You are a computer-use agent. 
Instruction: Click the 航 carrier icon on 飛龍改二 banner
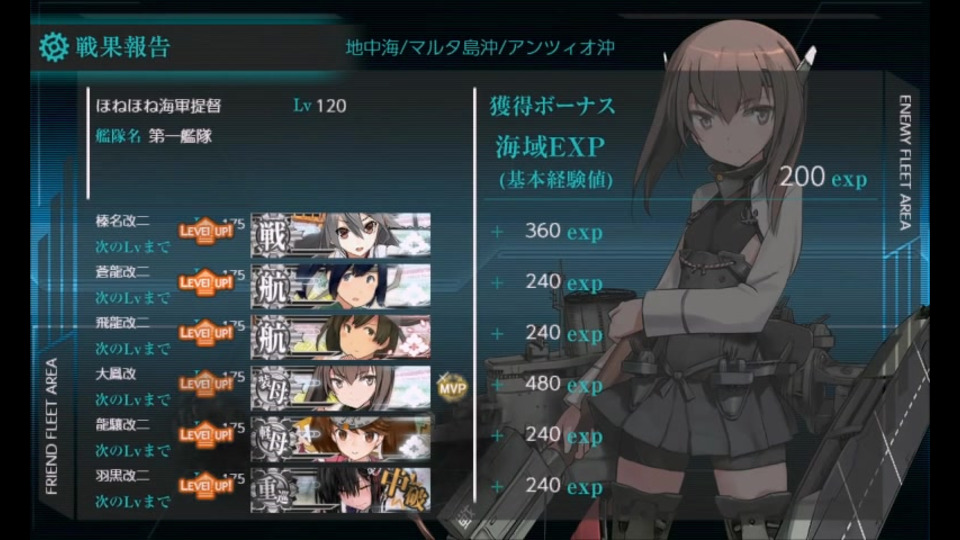pyautogui.click(x=271, y=337)
